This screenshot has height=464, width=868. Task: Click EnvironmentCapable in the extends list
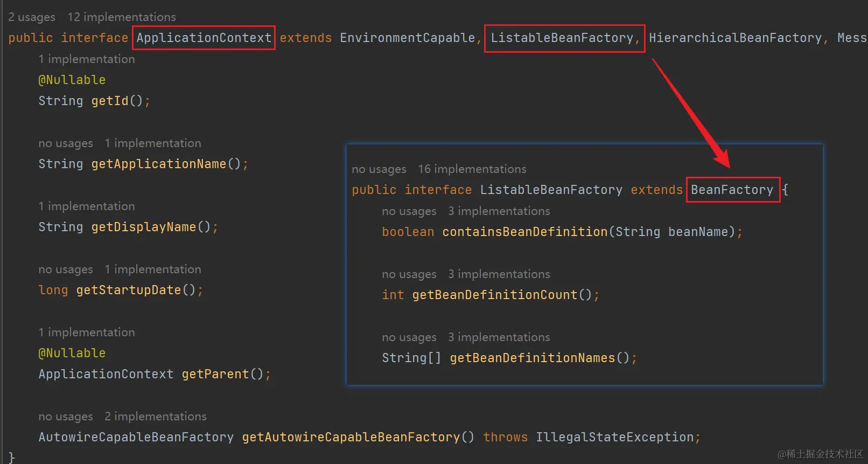click(408, 38)
